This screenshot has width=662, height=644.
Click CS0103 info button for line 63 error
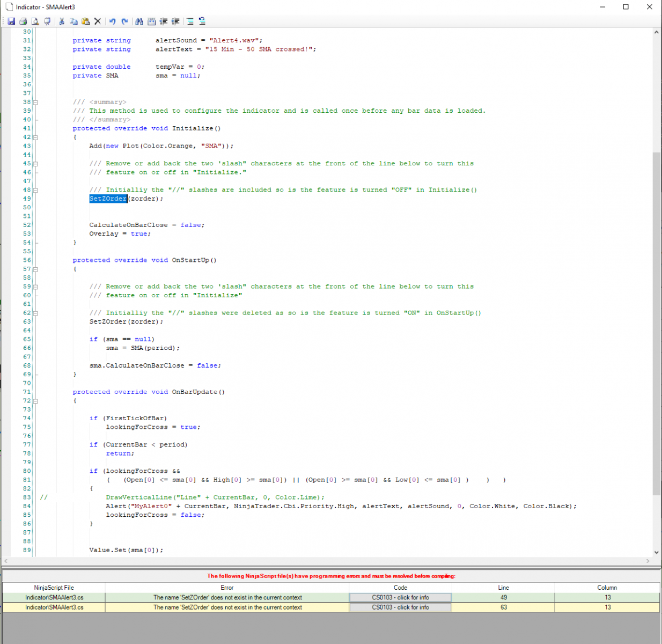[x=400, y=608]
